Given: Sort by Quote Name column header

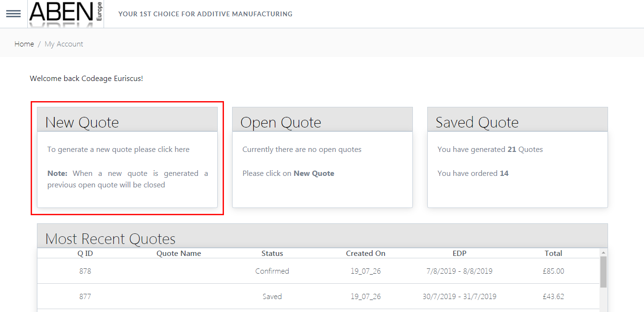Looking at the screenshot, I should (179, 254).
